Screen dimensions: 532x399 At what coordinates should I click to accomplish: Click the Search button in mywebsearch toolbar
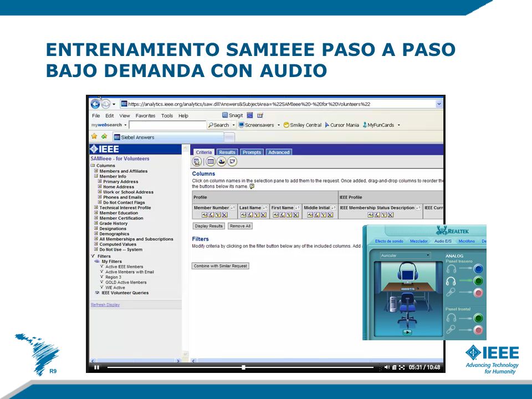point(219,125)
